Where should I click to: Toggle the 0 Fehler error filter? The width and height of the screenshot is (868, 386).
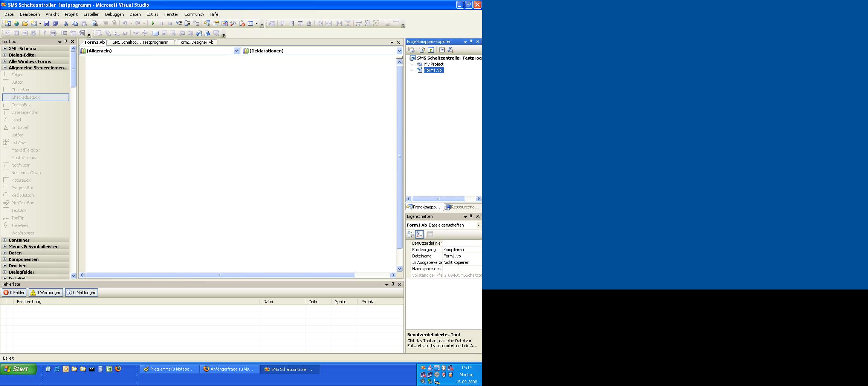pyautogui.click(x=14, y=293)
